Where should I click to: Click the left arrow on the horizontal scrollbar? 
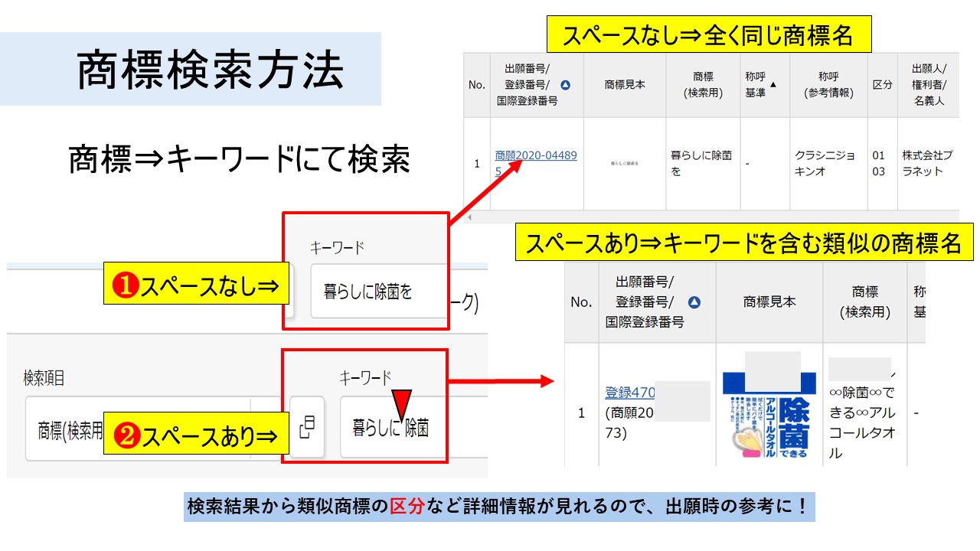[x=469, y=218]
